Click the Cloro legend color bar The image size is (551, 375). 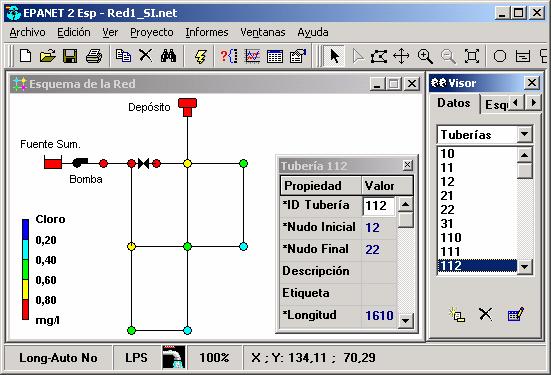[x=25, y=269]
